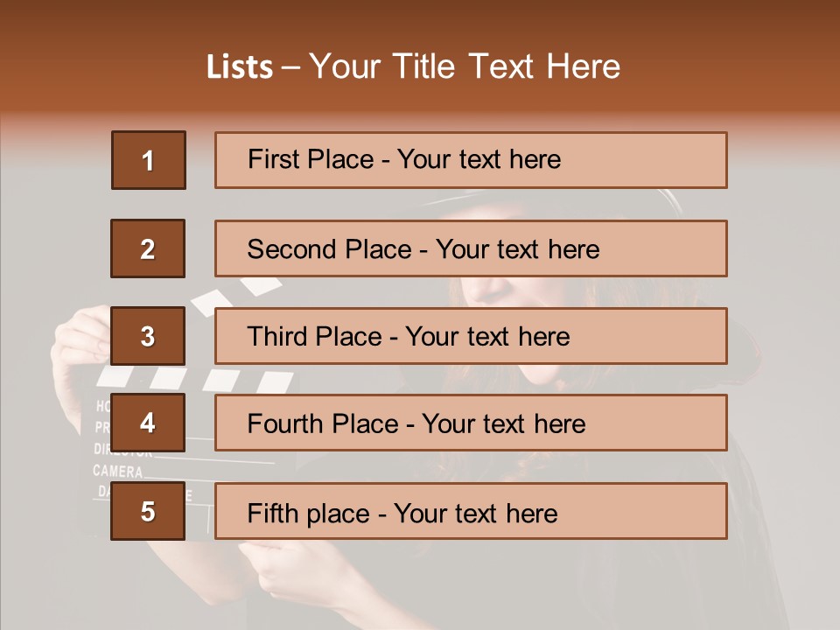Click "Your Title Text Here" in the heading
Image resolution: width=840 pixels, height=630 pixels.
[x=464, y=67]
